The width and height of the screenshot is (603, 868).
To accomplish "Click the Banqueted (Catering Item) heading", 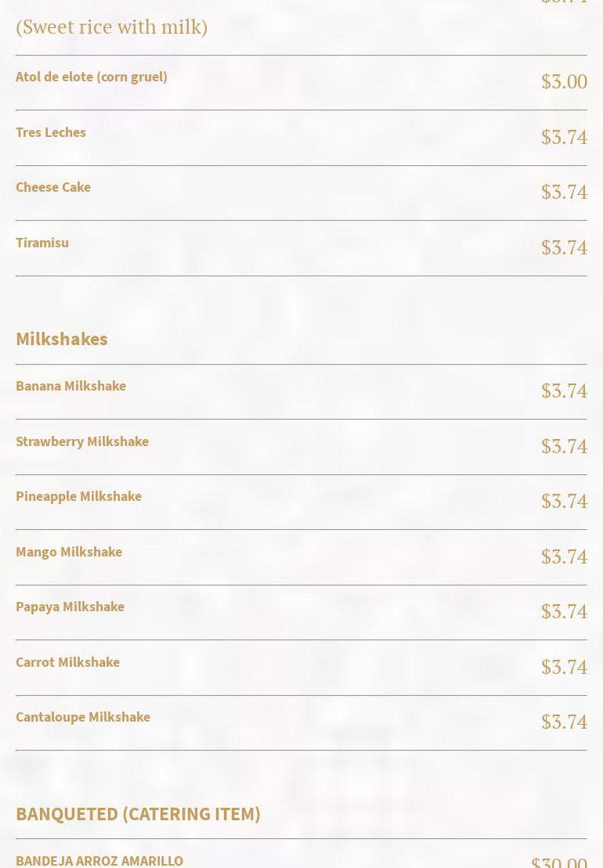I will 138,814.
